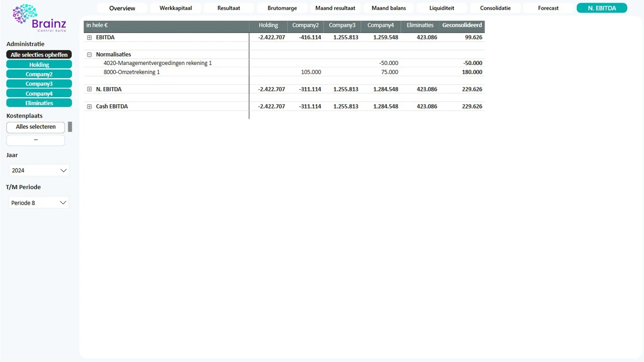Expand the Cash EBITDA row

[90, 106]
